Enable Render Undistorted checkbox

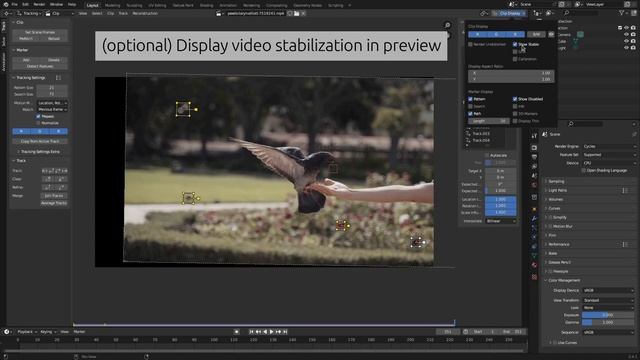click(470, 44)
